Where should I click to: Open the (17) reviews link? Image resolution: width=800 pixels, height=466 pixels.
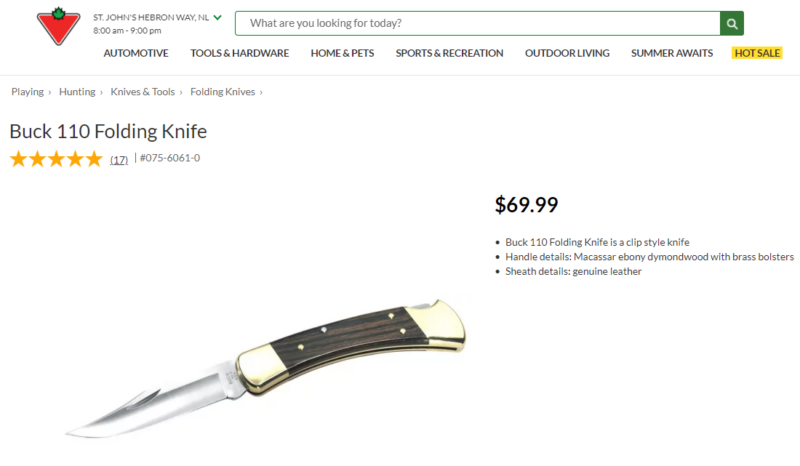[x=119, y=160]
